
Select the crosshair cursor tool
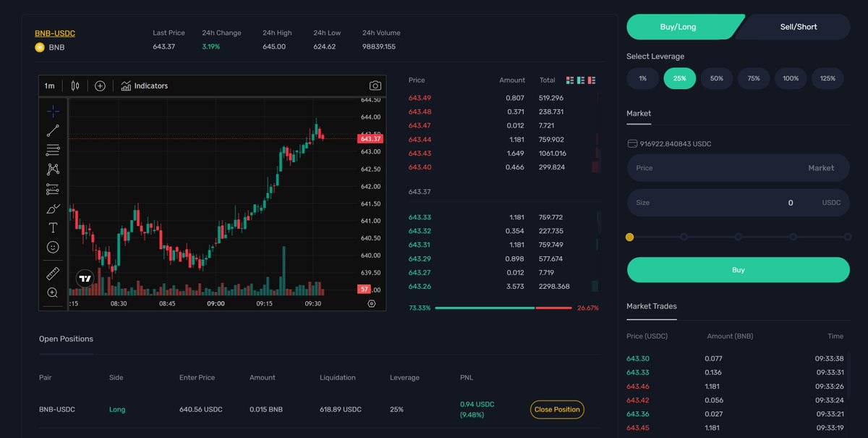[x=52, y=111]
